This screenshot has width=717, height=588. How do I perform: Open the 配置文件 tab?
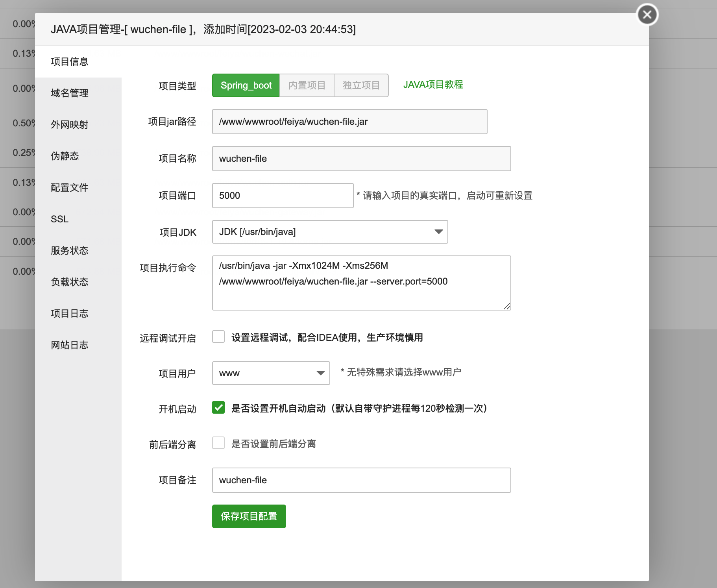70,188
